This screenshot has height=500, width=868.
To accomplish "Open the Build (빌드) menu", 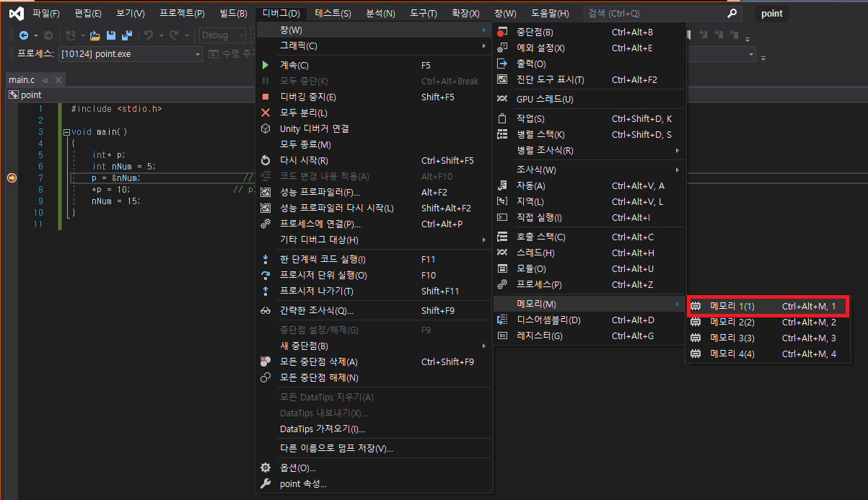I will (x=233, y=13).
